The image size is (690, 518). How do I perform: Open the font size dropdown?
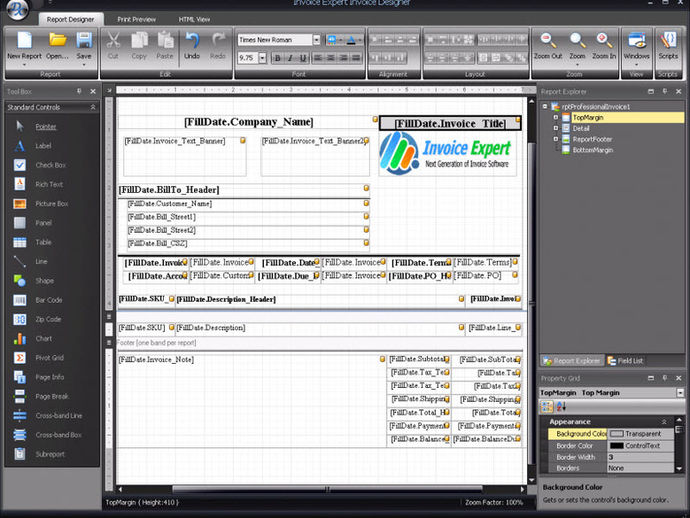pos(263,58)
